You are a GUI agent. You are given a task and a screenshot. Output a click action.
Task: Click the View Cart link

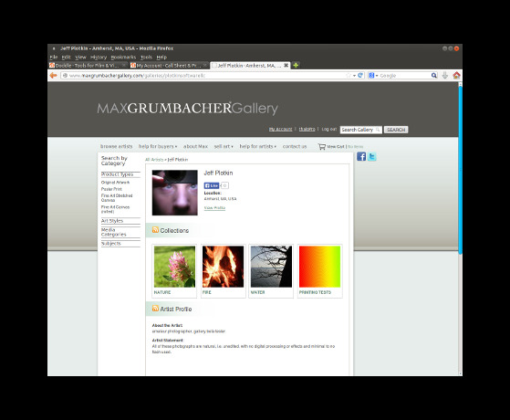coord(336,147)
